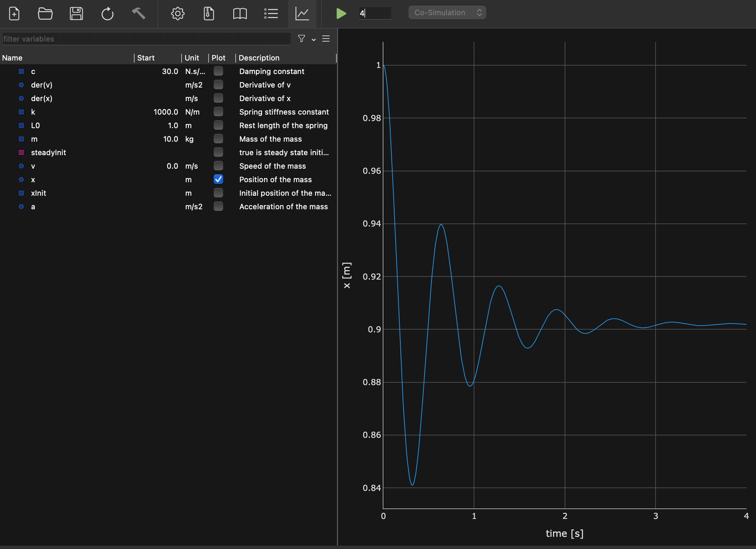Click the filter variables search field
This screenshot has height=549, width=756.
[x=146, y=39]
